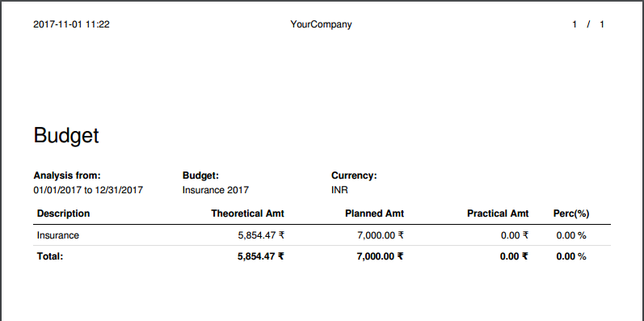This screenshot has height=321, width=644.
Task: Click the bold total 5,854.47 theoretical amount
Action: (x=261, y=256)
